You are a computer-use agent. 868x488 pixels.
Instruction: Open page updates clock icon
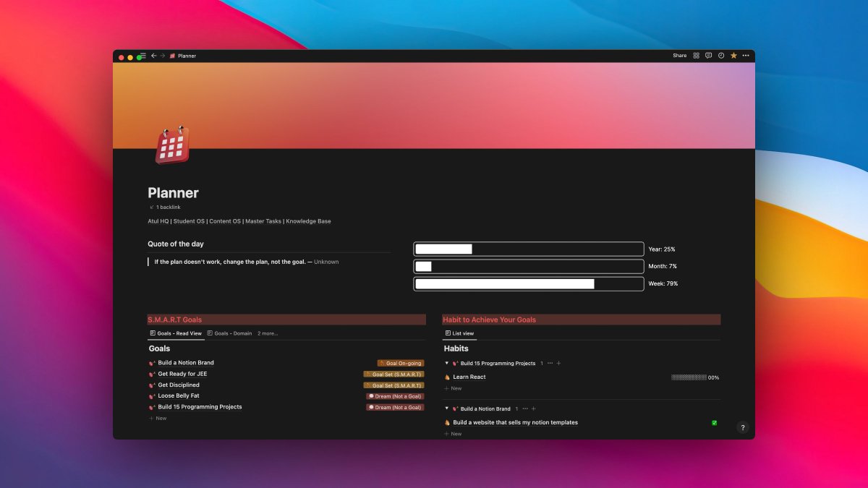point(720,56)
